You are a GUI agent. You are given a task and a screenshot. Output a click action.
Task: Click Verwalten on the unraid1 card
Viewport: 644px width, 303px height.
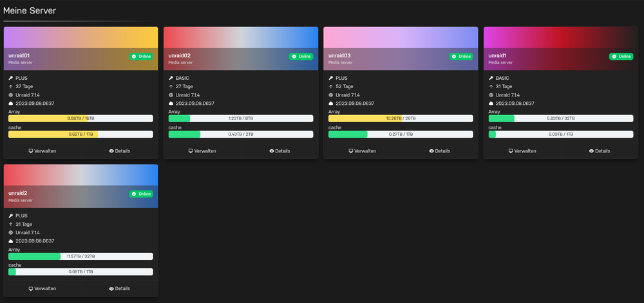522,151
